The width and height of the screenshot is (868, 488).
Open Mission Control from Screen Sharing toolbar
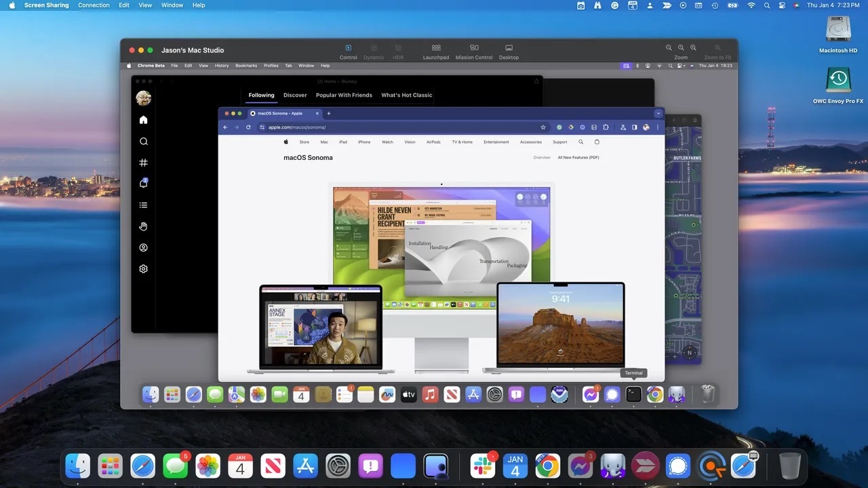(x=474, y=52)
